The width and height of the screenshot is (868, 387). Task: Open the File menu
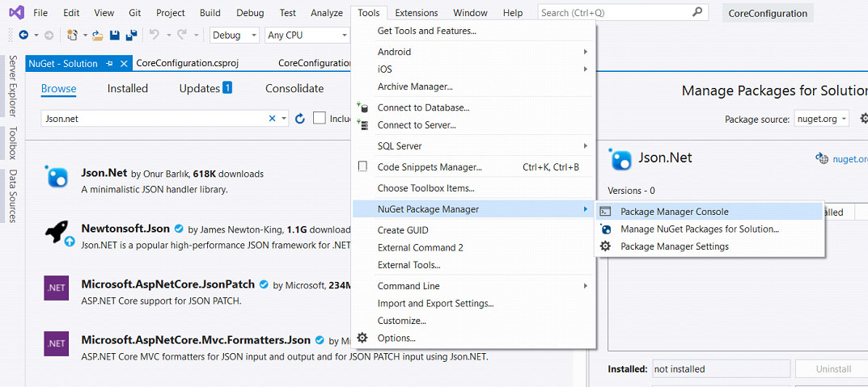click(40, 13)
